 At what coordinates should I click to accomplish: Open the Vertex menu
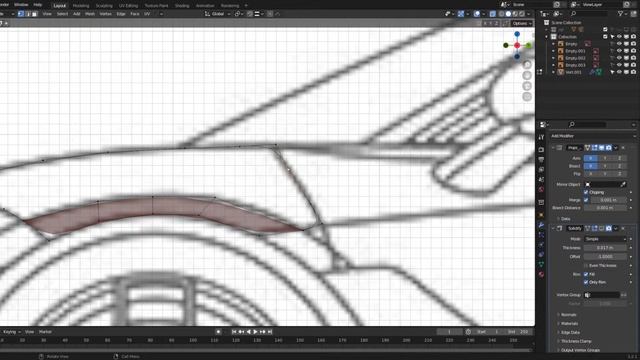pyautogui.click(x=105, y=14)
